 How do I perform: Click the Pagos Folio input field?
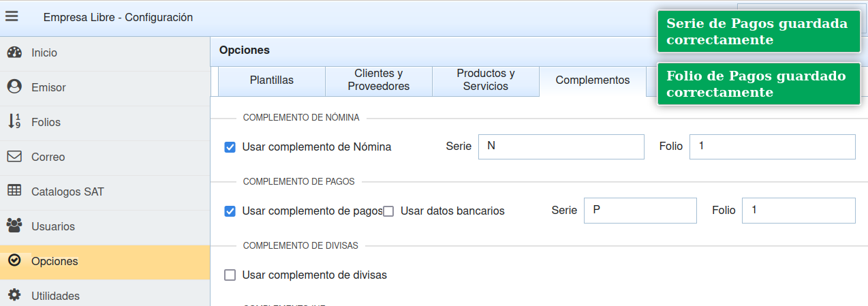pyautogui.click(x=798, y=211)
